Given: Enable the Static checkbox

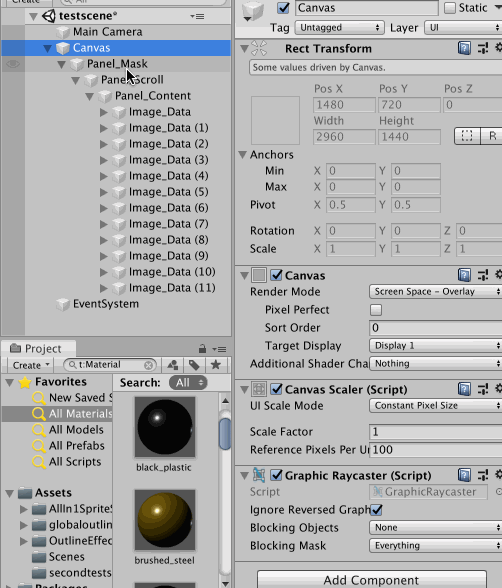Looking at the screenshot, I should tap(450, 8).
